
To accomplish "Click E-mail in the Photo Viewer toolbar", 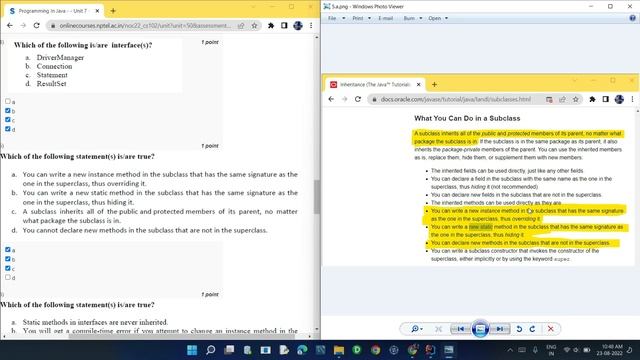I will (x=385, y=18).
